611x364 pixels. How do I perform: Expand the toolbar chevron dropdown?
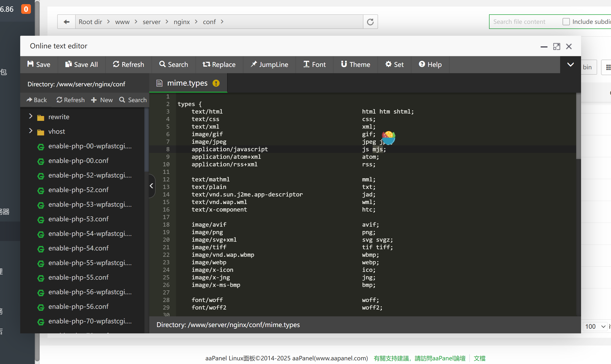coord(570,64)
